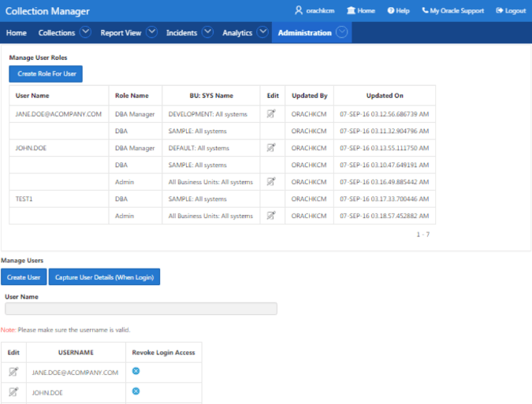Expand the Collections menu chevron

point(85,32)
